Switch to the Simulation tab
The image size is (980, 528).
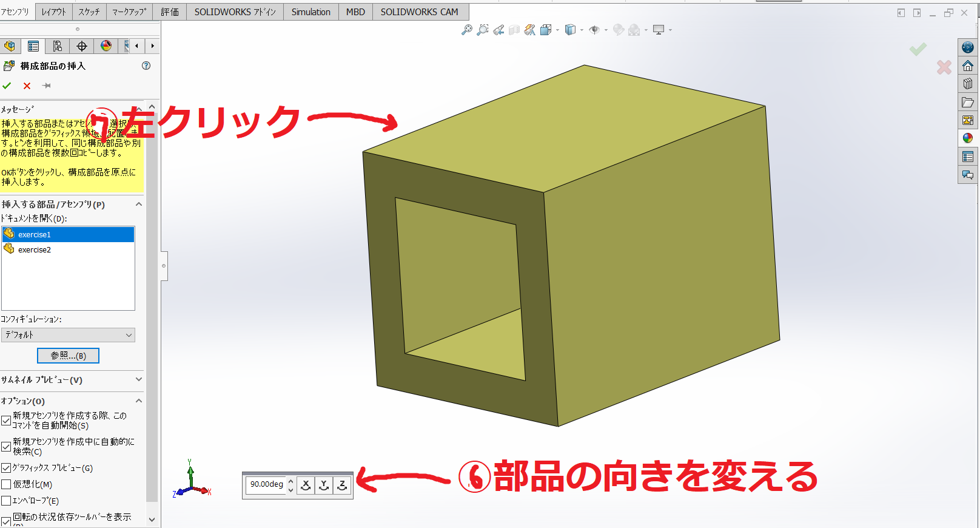(311, 12)
